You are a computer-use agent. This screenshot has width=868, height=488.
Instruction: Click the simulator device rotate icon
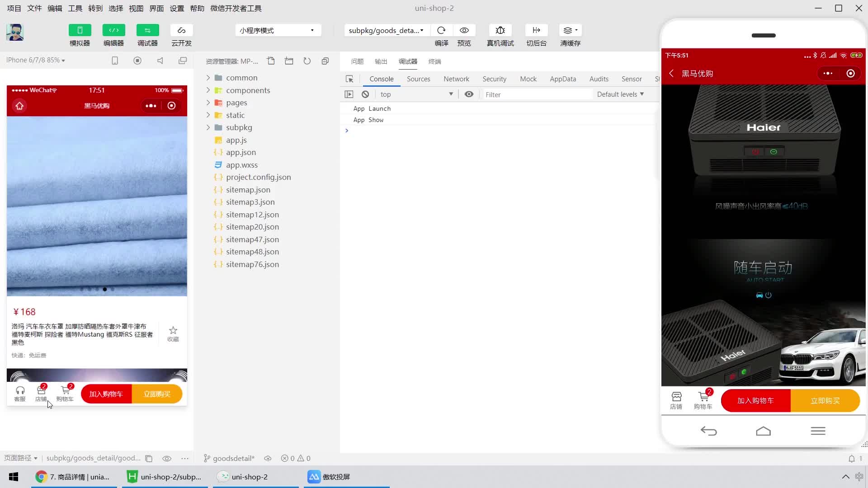tap(115, 61)
